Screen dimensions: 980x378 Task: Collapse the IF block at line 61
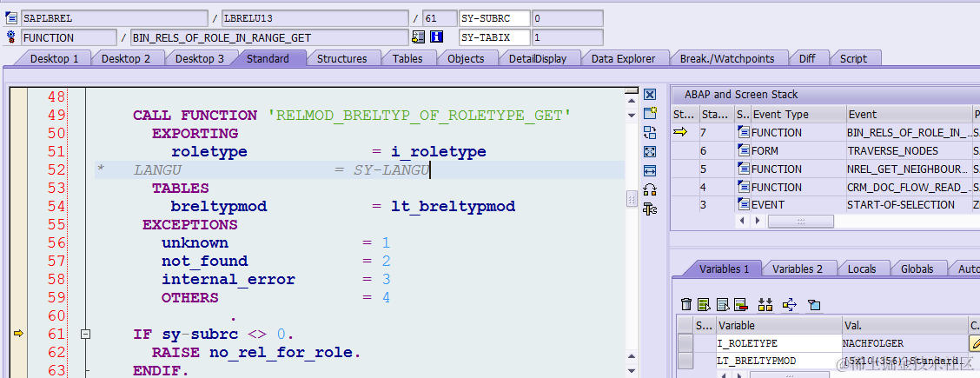click(86, 335)
